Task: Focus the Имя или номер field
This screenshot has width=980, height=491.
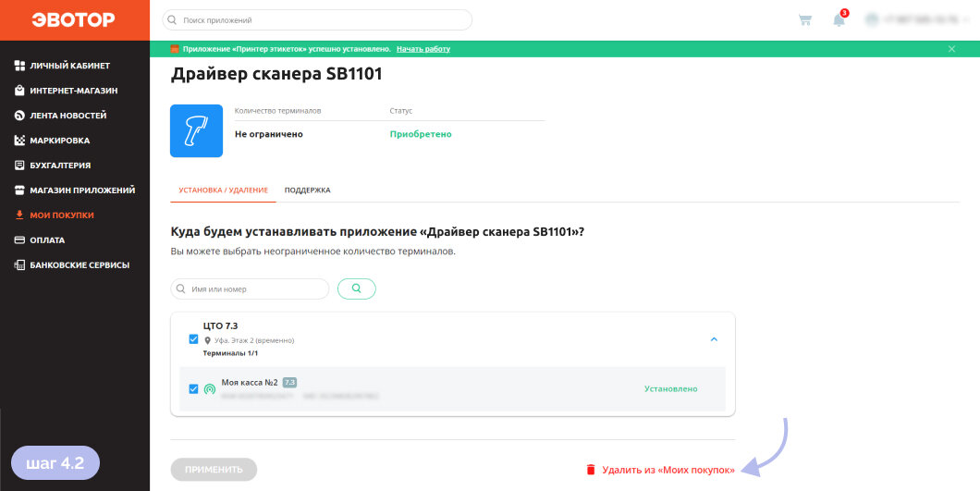Action: [x=250, y=289]
